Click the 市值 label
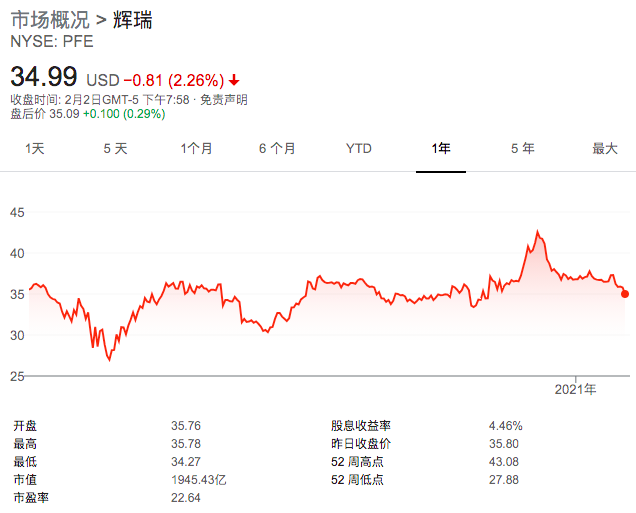The image size is (636, 513). coord(25,480)
